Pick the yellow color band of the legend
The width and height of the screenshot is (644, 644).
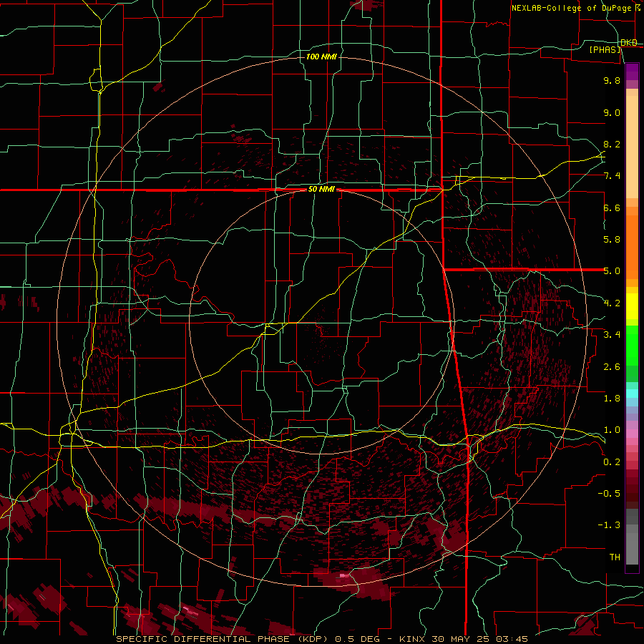pos(632,306)
